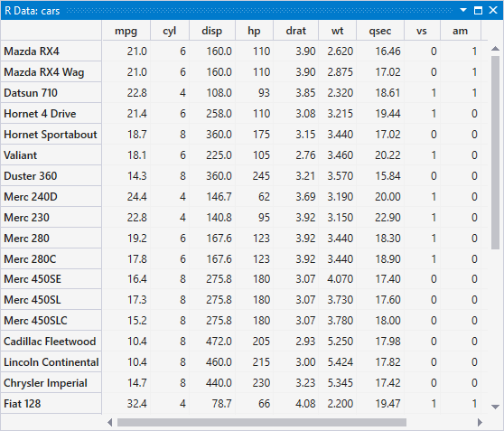Image resolution: width=504 pixels, height=431 pixels.
Task: Click drat value 2.76 for Valiant
Action: pos(305,155)
